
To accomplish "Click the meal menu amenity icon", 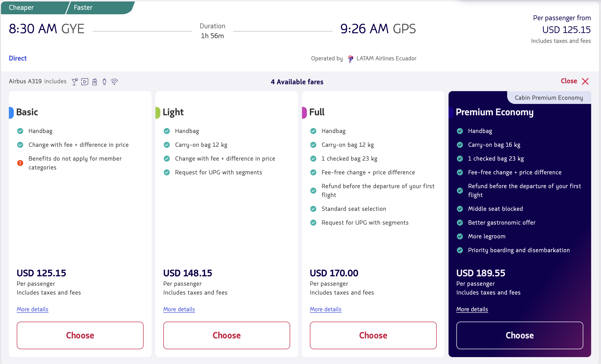I will [x=95, y=82].
